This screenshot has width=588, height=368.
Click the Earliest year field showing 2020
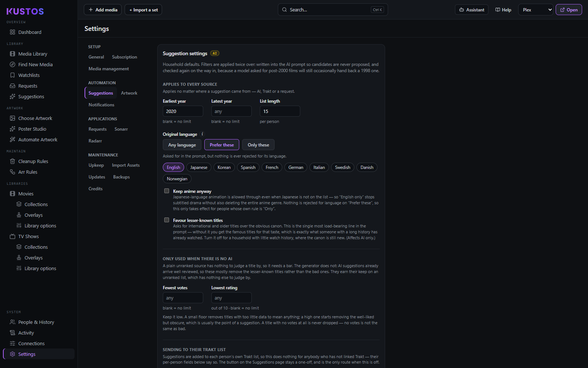tap(183, 111)
